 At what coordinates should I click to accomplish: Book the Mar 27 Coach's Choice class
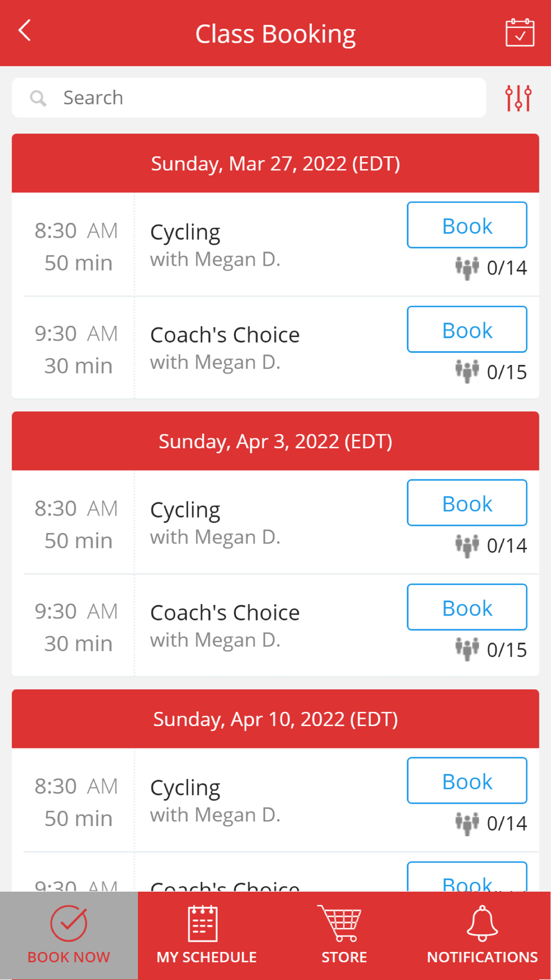tap(467, 330)
